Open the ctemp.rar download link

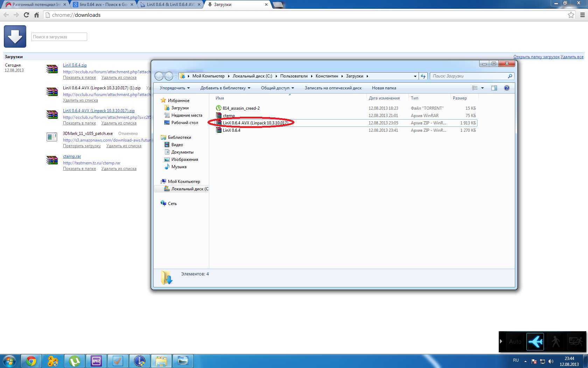tap(72, 156)
